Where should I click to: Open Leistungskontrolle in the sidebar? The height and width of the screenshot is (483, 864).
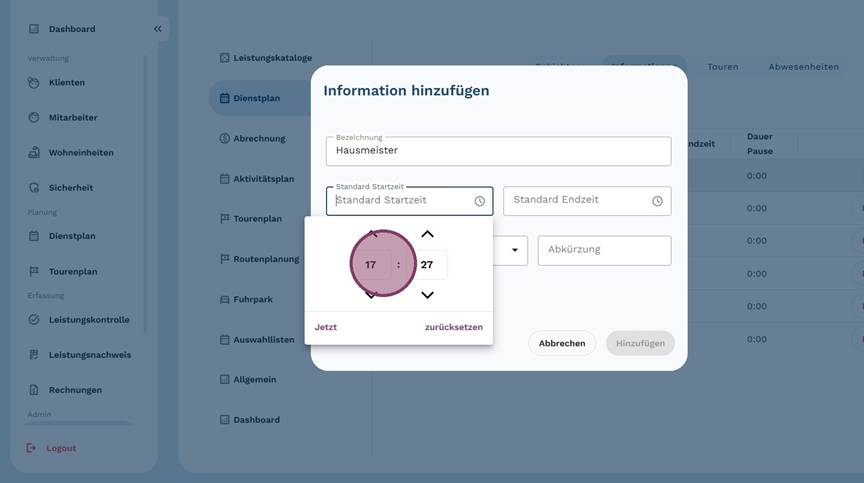pos(89,319)
